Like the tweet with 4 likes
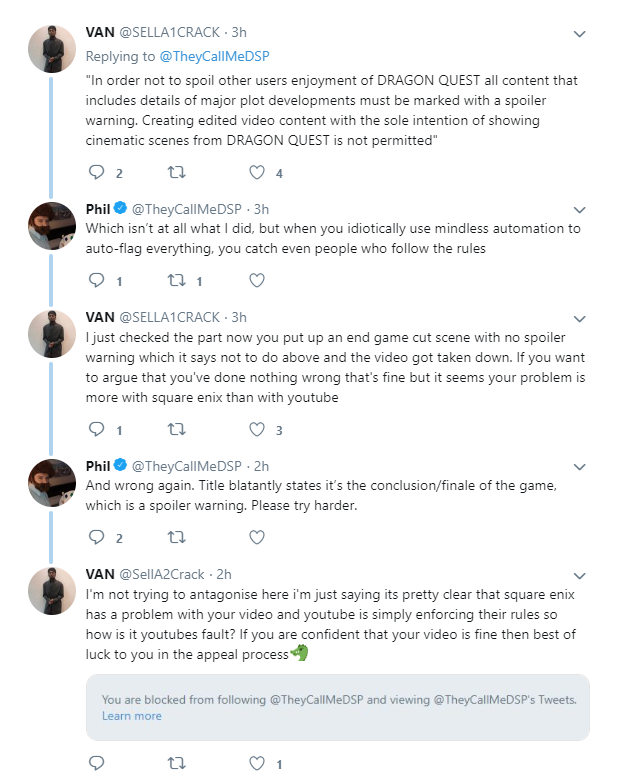The width and height of the screenshot is (617, 777). tap(257, 172)
